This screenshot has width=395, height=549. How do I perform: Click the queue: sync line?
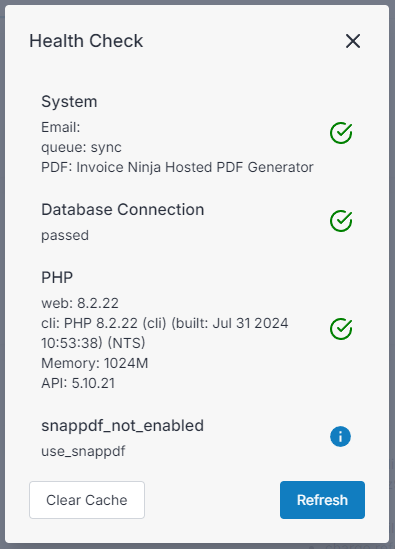[x=81, y=147]
